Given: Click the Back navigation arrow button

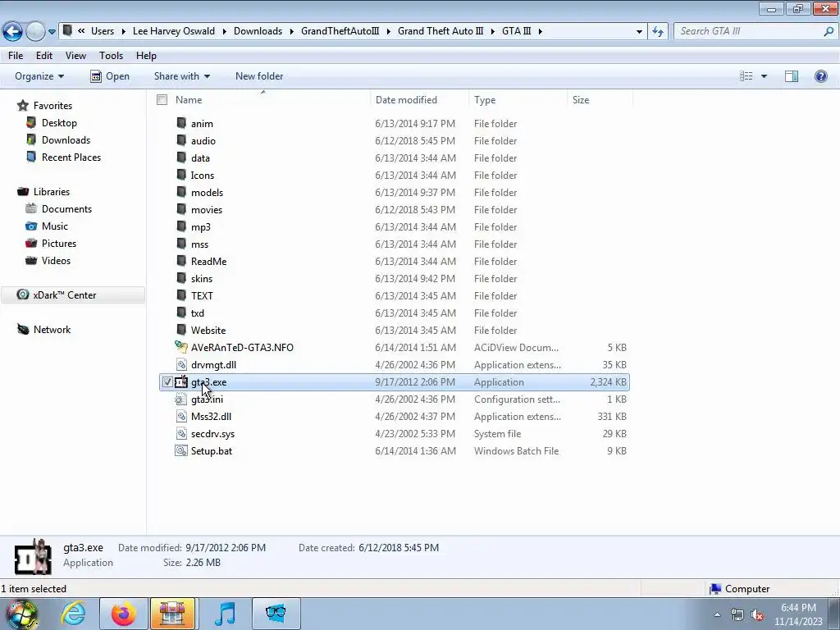Looking at the screenshot, I should (x=12, y=32).
